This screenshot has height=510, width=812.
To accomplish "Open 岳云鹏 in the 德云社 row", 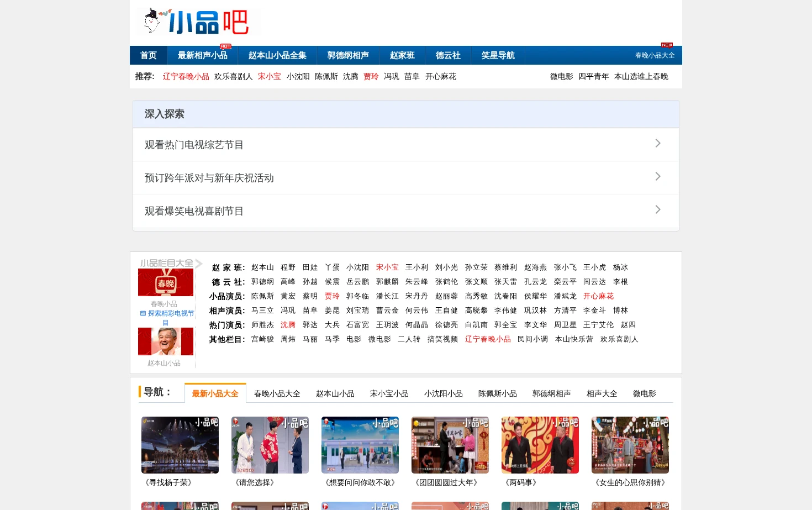I will (358, 282).
